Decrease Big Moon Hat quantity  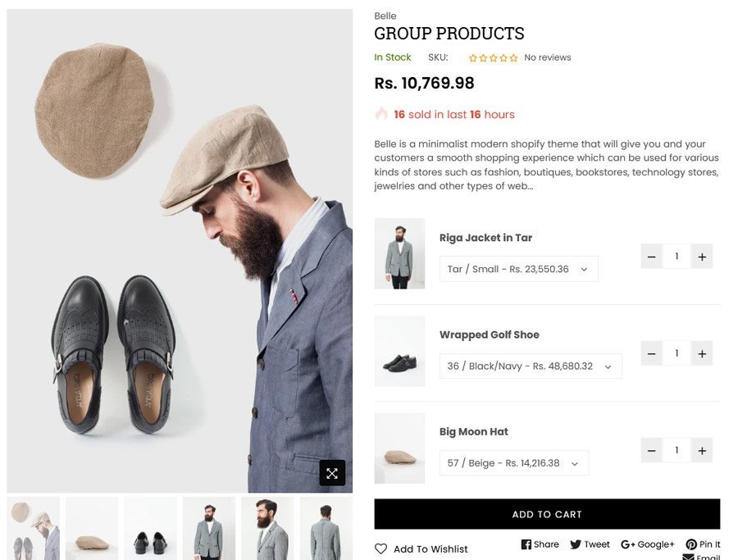pos(652,450)
